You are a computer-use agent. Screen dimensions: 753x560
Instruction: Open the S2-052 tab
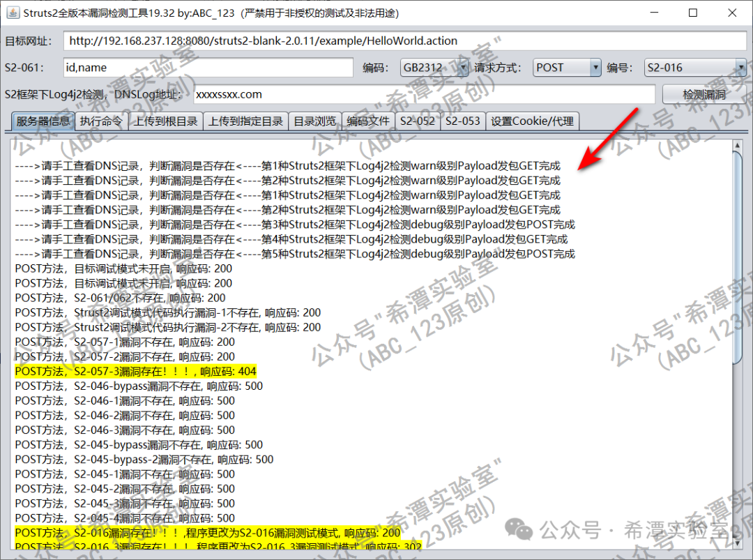click(418, 121)
